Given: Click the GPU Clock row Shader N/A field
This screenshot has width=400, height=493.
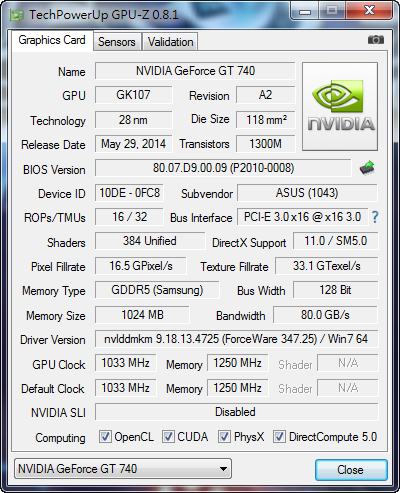Looking at the screenshot, I should tap(348, 363).
